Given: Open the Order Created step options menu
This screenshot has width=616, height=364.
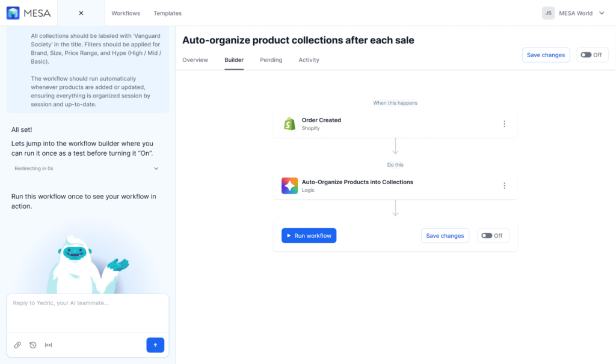Looking at the screenshot, I should coord(504,123).
